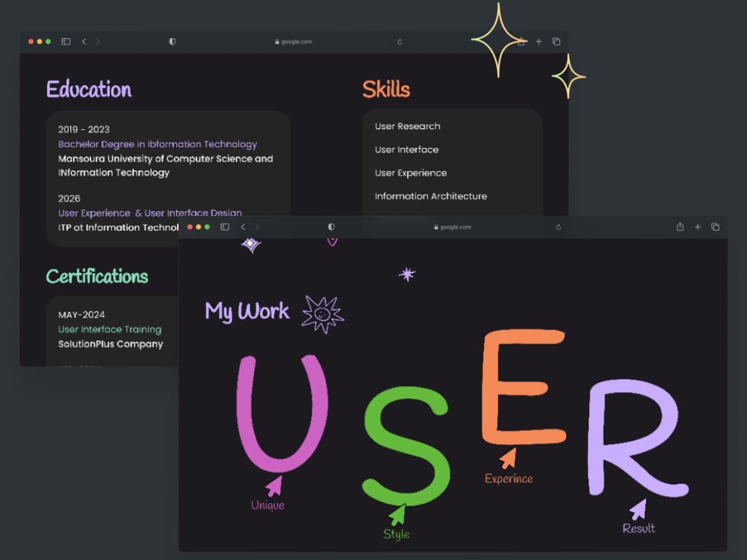Click MAY-2024 certification date
The height and width of the screenshot is (560, 747).
[x=81, y=315]
